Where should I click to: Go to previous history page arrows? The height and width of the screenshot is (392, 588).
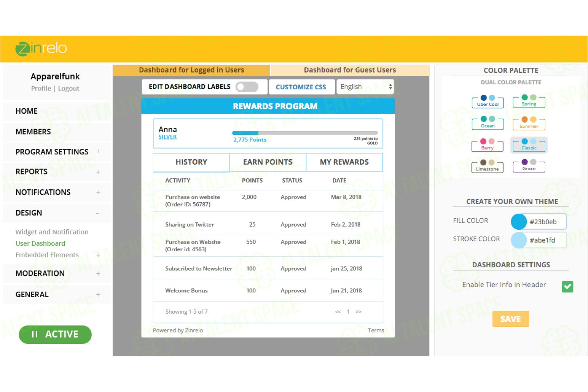[338, 312]
